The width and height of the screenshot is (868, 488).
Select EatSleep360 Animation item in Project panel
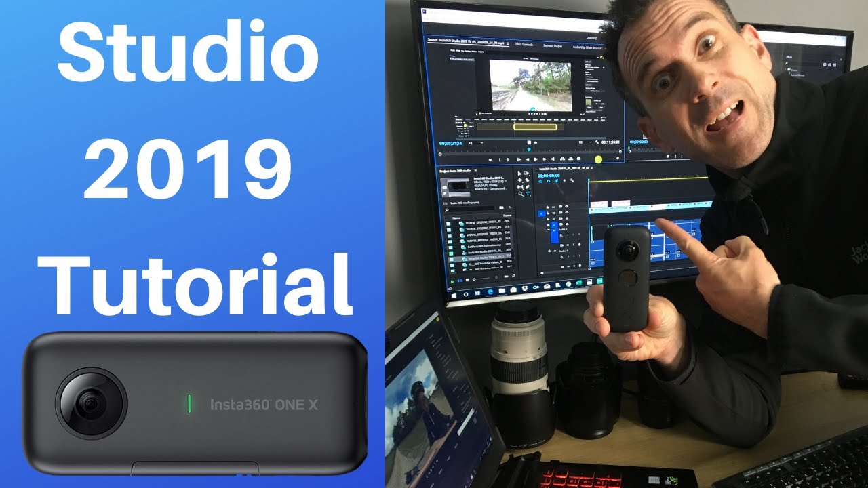(x=484, y=245)
